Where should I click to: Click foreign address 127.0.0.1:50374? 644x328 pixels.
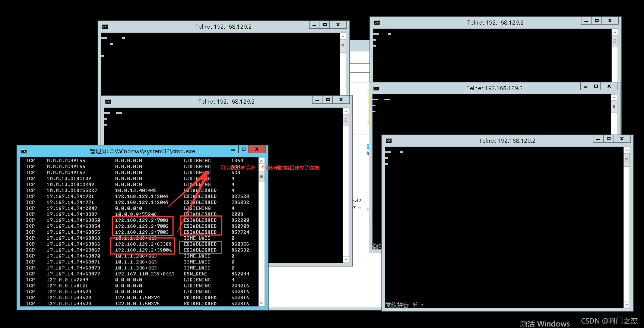click(137, 298)
